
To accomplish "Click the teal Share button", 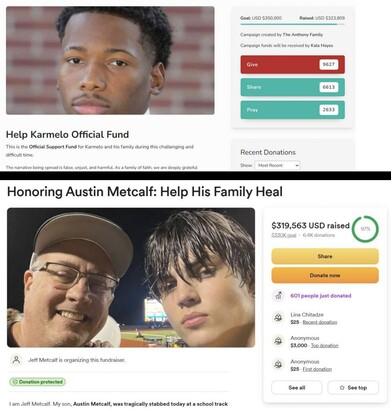I will [292, 87].
